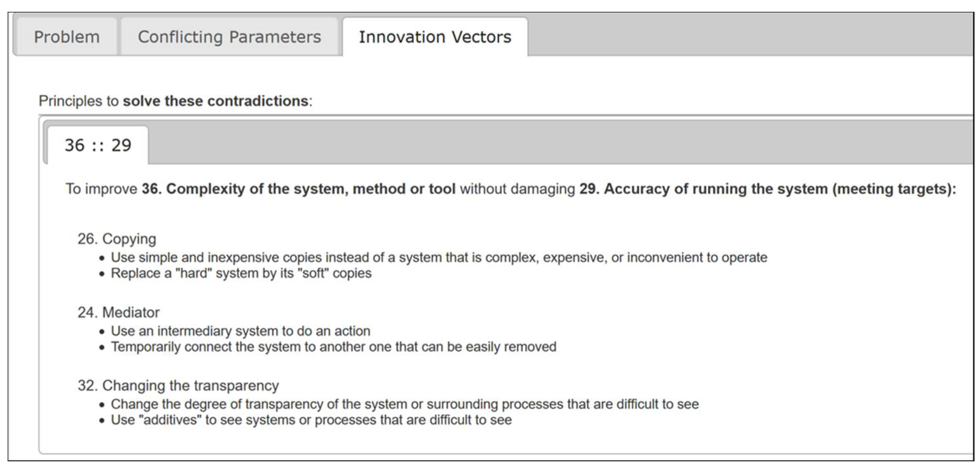Click the 'Use simple and inexpensive copies' bullet
This screenshot has width=980, height=473.
click(439, 258)
